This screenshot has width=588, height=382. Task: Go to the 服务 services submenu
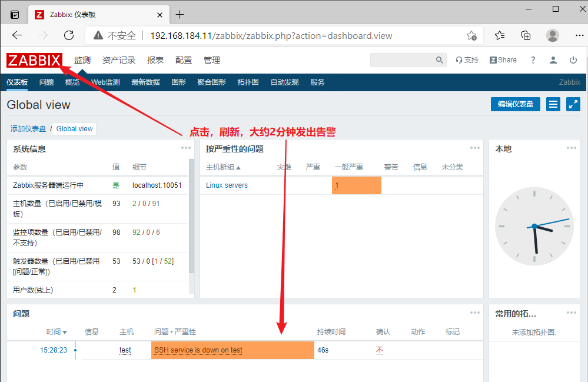coord(317,82)
